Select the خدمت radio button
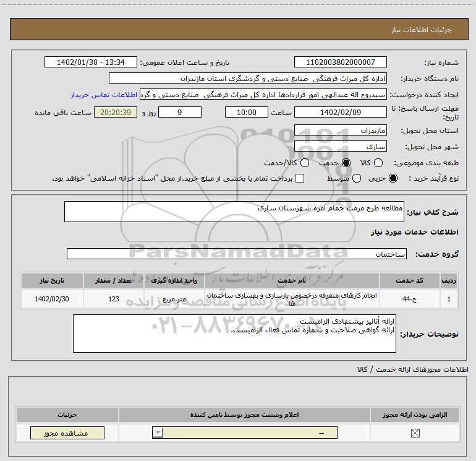Viewport: 476px width, 461px height. coord(346,163)
